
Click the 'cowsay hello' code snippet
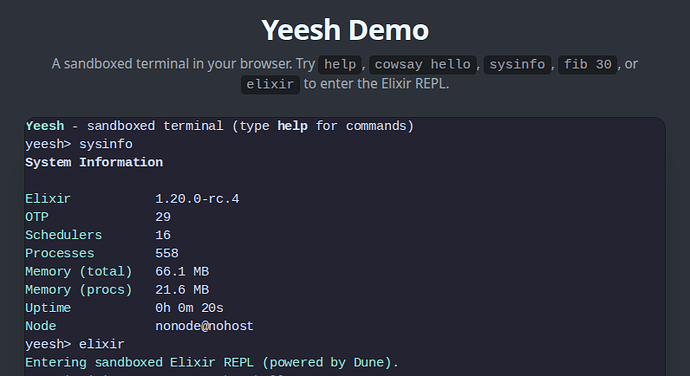point(422,64)
